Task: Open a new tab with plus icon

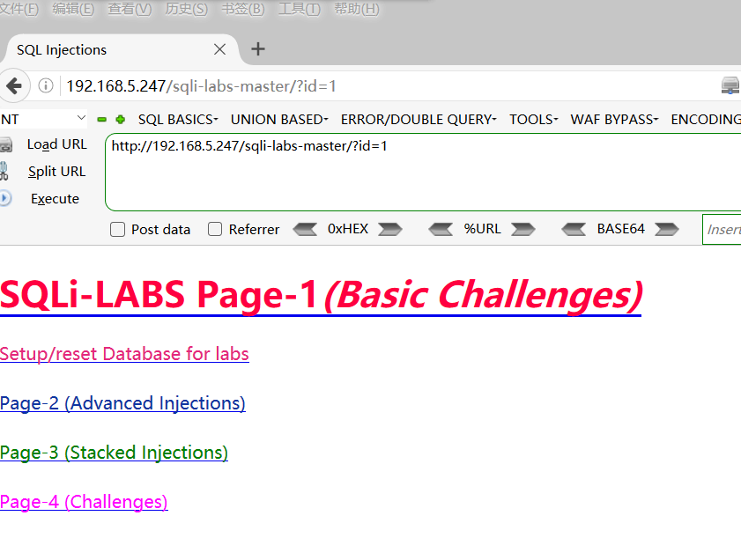Action: [258, 49]
